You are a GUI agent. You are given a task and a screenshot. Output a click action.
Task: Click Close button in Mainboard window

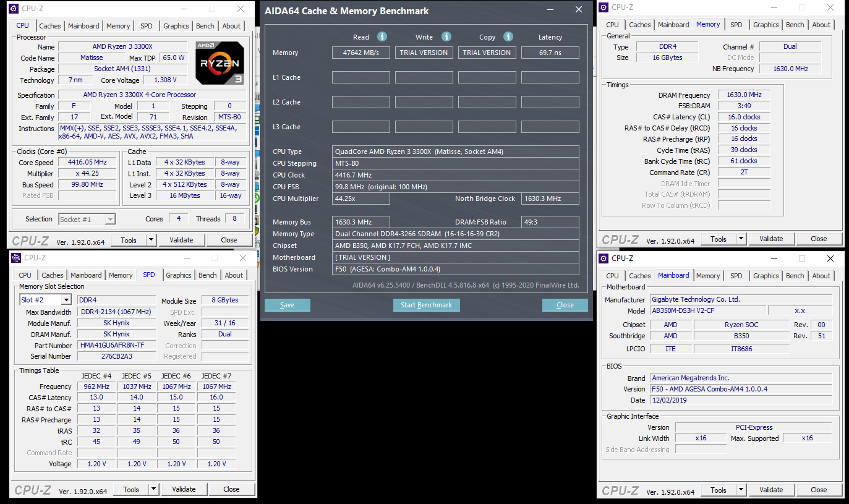[819, 490]
